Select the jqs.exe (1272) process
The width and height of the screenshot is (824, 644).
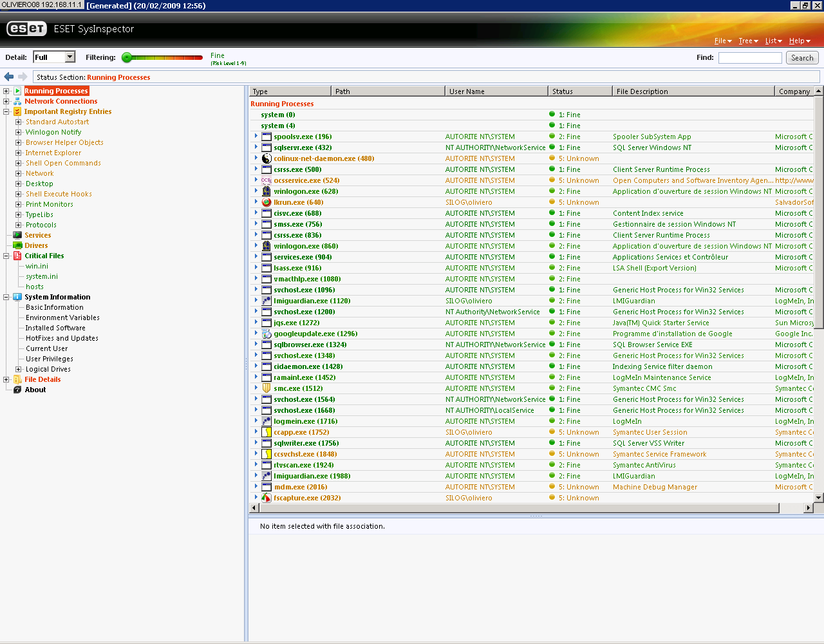tap(297, 323)
